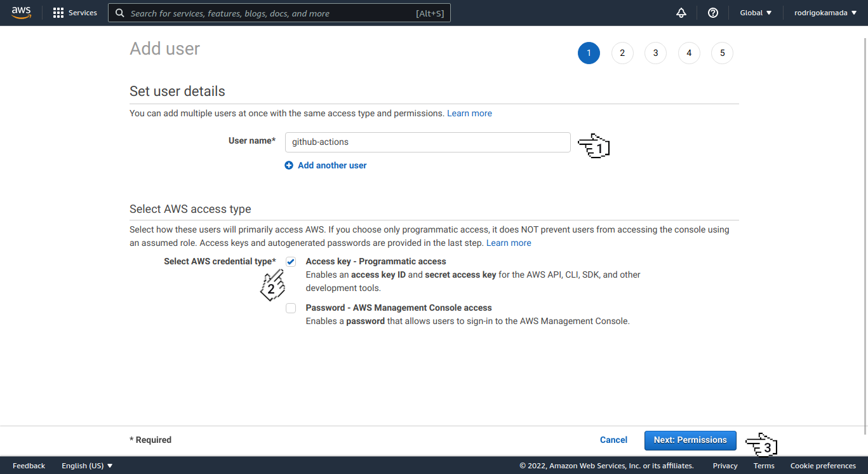Click Next: Permissions
868x474 pixels.
pos(690,440)
